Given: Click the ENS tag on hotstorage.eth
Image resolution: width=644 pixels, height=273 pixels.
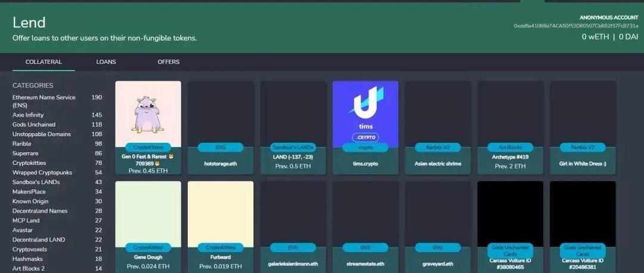Looking at the screenshot, I should (x=221, y=147).
